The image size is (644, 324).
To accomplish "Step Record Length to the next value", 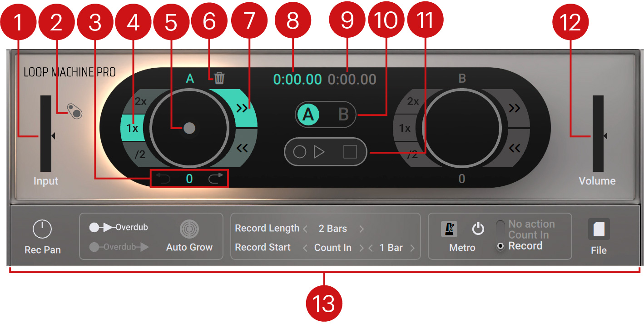I will [362, 228].
